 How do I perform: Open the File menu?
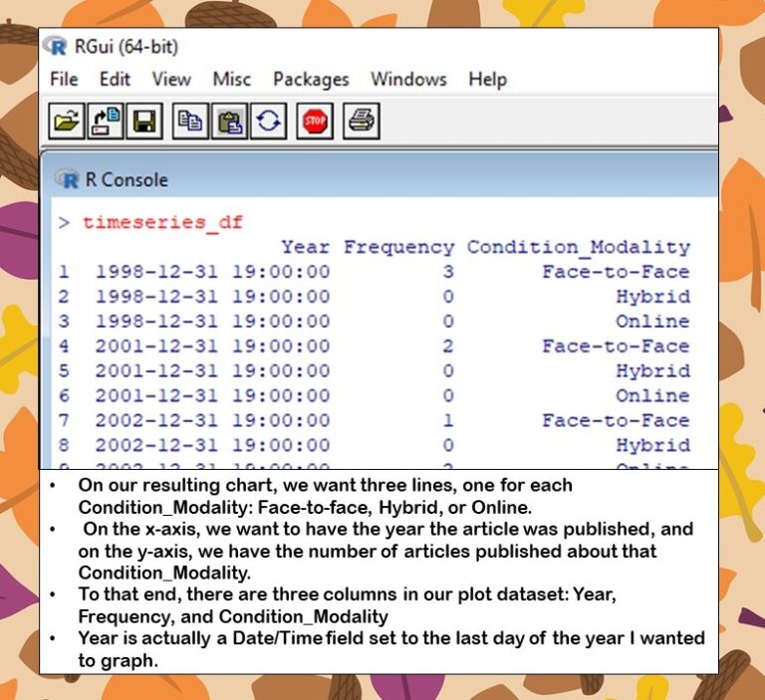64,80
